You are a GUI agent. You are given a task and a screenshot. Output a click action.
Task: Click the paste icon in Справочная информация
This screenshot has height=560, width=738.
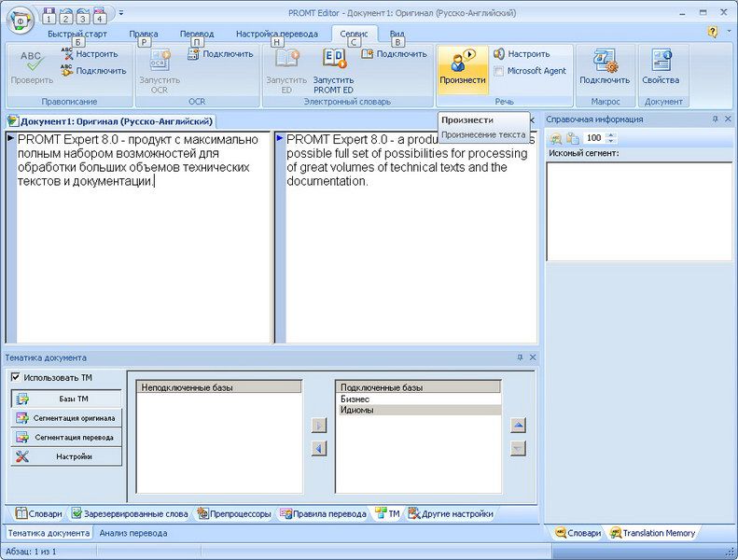tap(572, 138)
